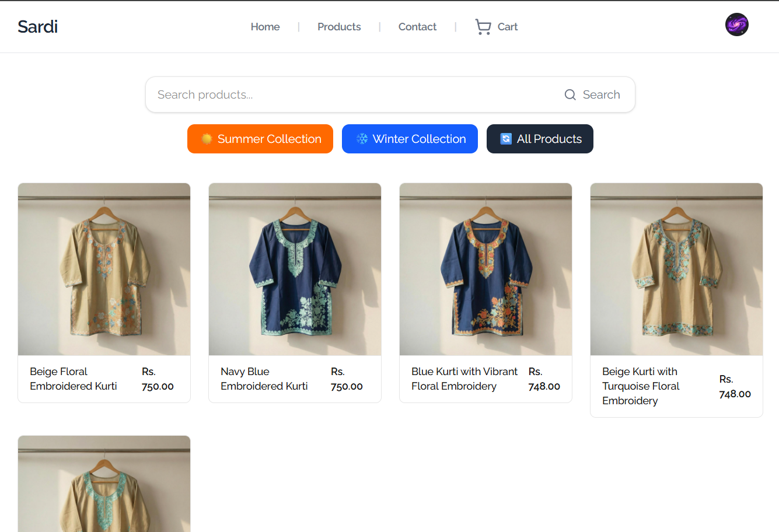Open the user profile avatar
The width and height of the screenshot is (779, 532).
[736, 25]
